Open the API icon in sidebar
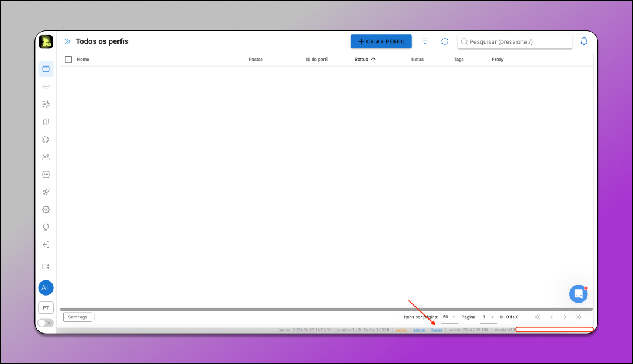633x364 pixels. (x=46, y=174)
